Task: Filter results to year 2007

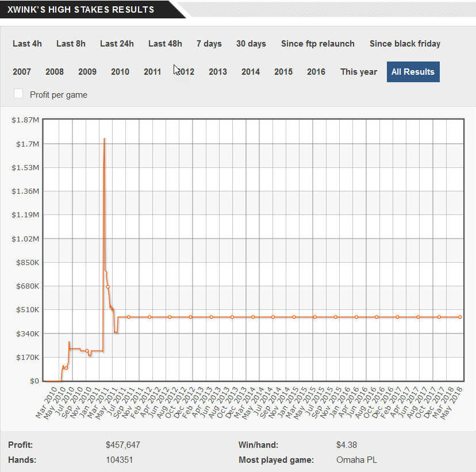Action: pyautogui.click(x=21, y=72)
